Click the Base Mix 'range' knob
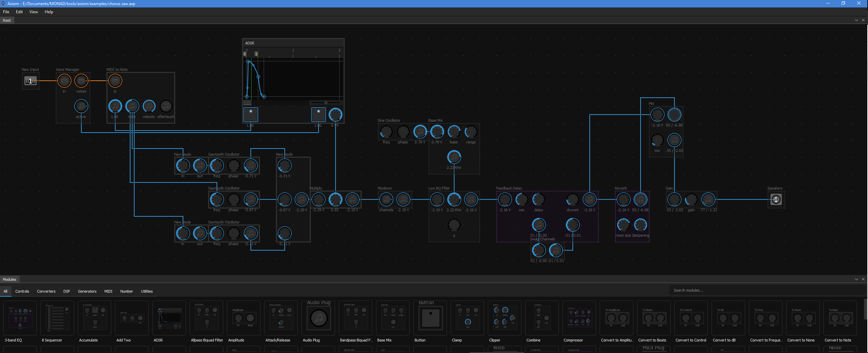868x353 pixels. [x=471, y=132]
